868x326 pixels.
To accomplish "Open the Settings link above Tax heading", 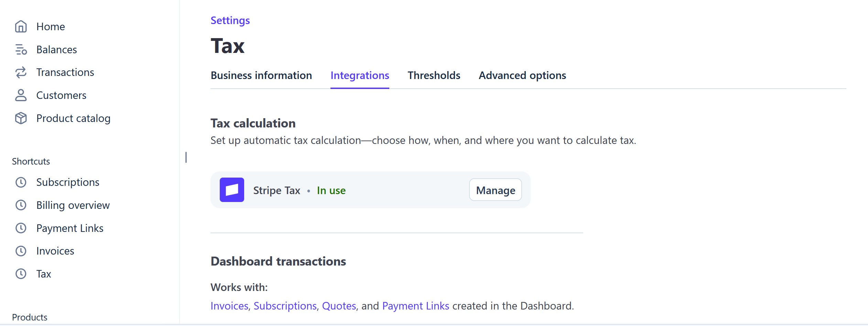I will 230,20.
